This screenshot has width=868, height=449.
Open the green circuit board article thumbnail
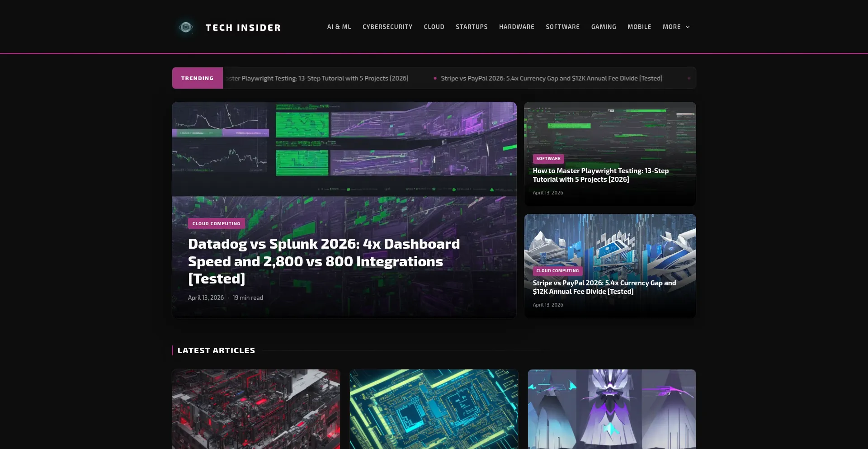(x=434, y=409)
